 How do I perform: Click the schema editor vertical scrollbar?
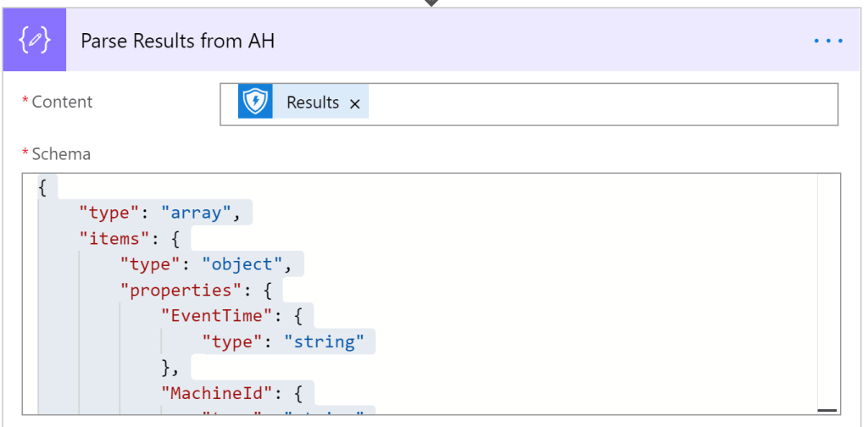[828, 288]
